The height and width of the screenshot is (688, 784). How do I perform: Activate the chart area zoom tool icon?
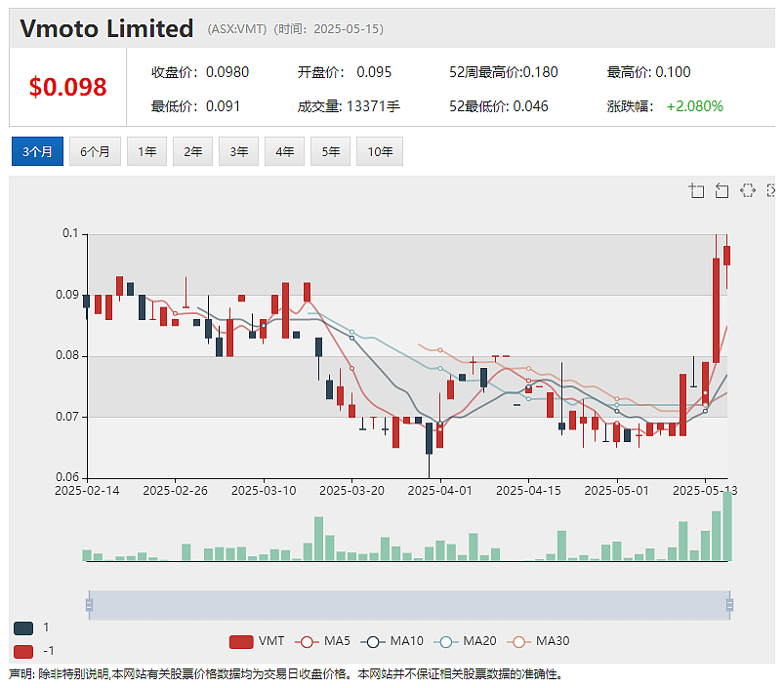coord(696,190)
